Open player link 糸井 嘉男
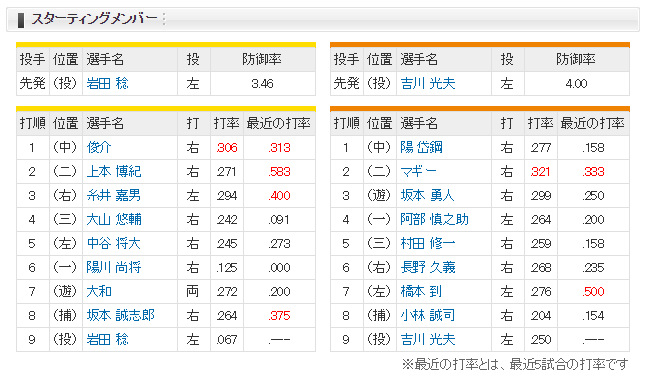The width and height of the screenshot is (645, 388). point(114,195)
